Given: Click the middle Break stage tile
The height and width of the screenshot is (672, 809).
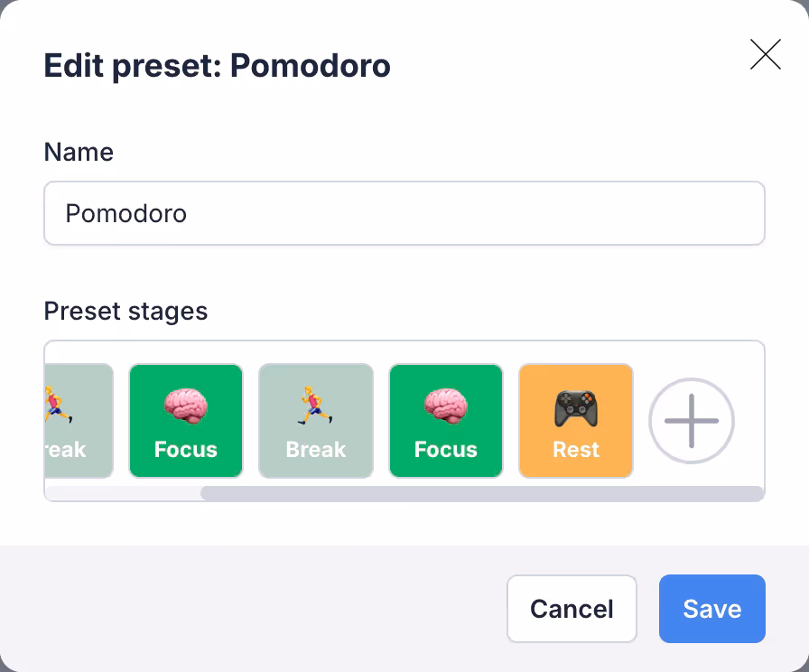Looking at the screenshot, I should (x=316, y=421).
